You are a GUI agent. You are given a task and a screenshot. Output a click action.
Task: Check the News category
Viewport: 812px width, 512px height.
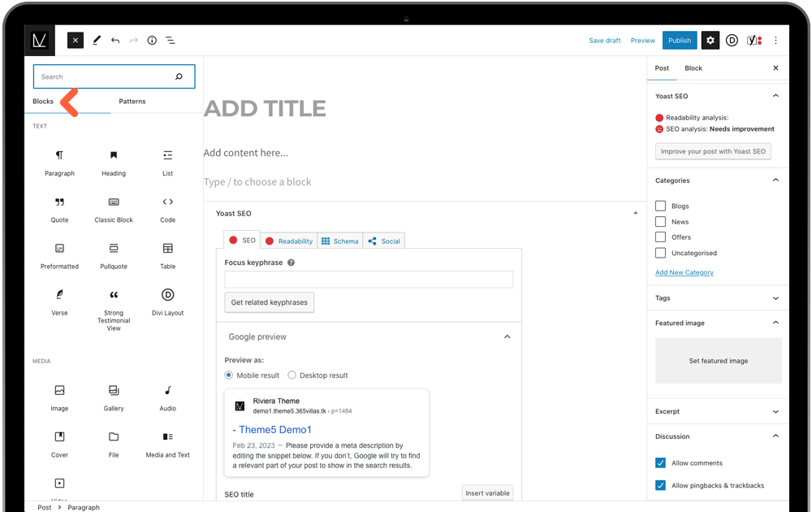point(660,221)
